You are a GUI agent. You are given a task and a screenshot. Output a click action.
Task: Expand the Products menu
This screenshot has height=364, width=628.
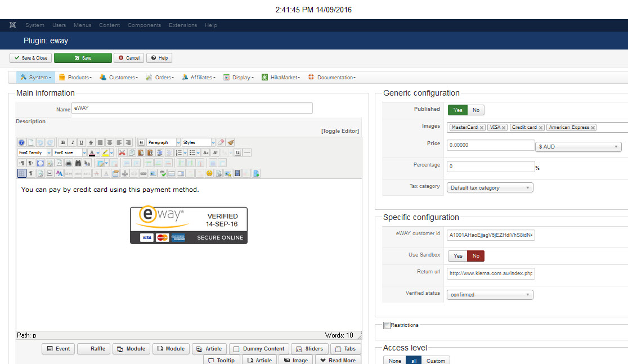[x=75, y=77]
